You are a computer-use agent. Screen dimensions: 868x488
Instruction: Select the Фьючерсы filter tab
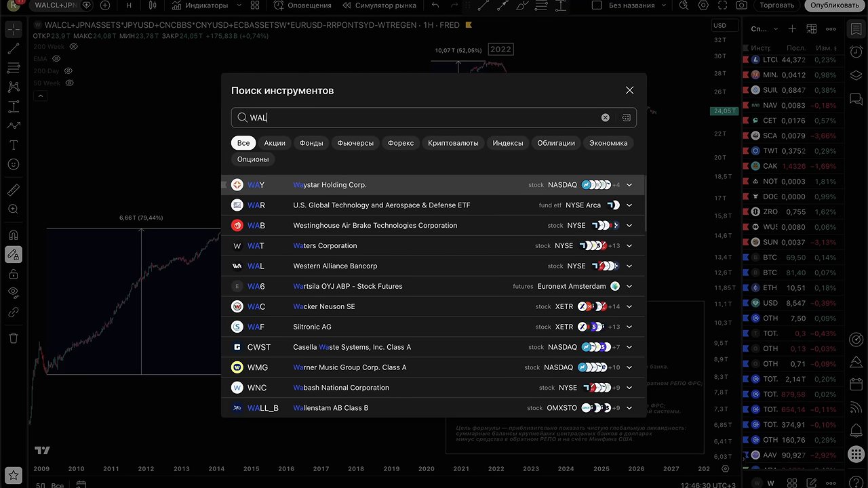pos(355,143)
